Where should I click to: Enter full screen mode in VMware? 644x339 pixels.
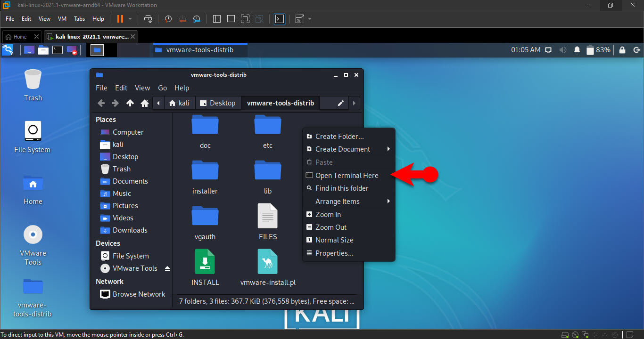pos(245,19)
